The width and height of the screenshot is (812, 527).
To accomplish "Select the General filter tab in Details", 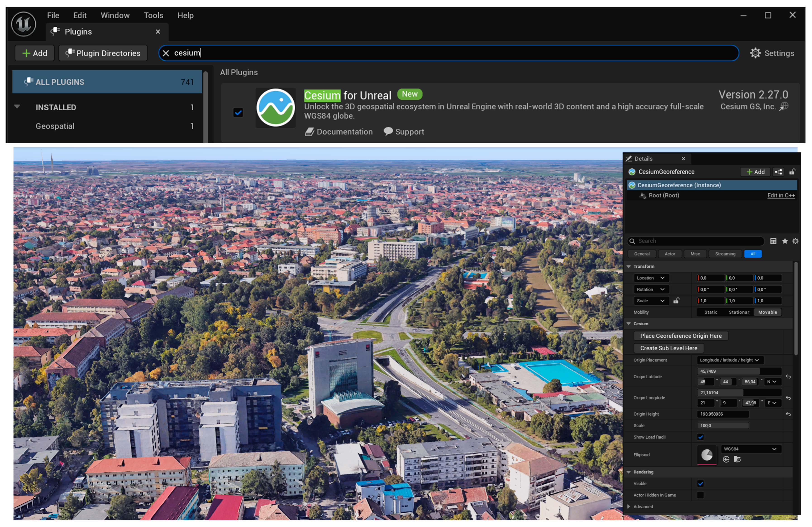I will [642, 254].
